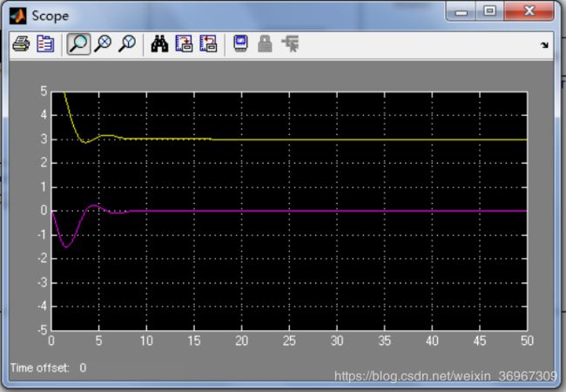The image size is (566, 392).
Task: Click the Print icon in Scope toolbar
Action: (x=21, y=44)
